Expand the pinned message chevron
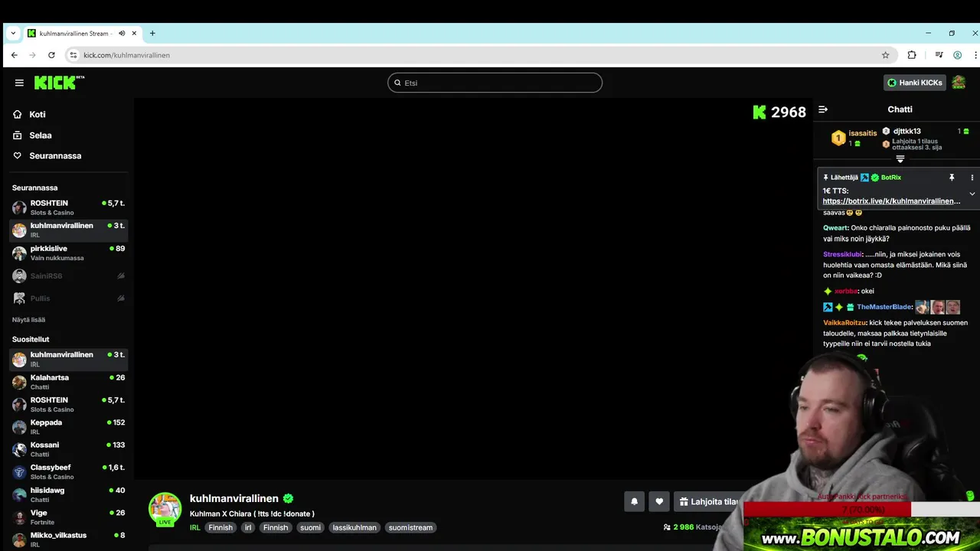The width and height of the screenshot is (980, 551). point(972,194)
